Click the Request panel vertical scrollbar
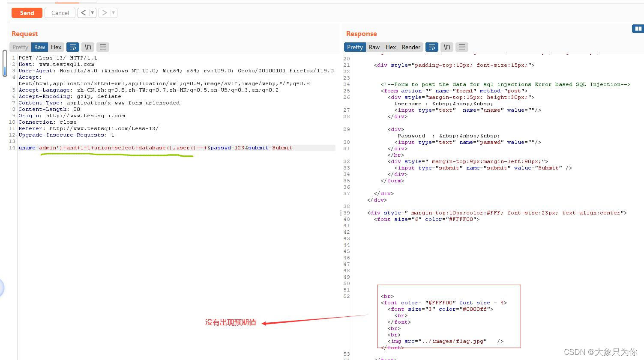644x360 pixels. pos(5,63)
